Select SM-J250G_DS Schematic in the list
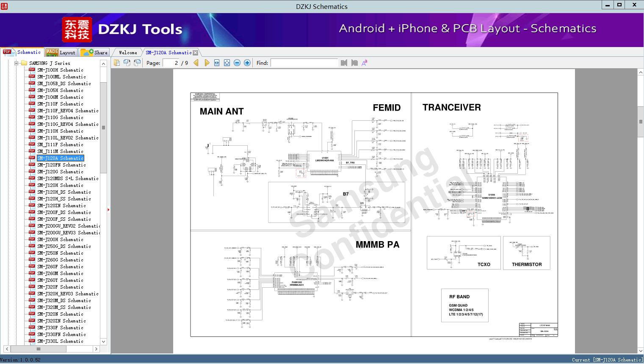Viewport: 644px width, 364px height. coord(64,246)
